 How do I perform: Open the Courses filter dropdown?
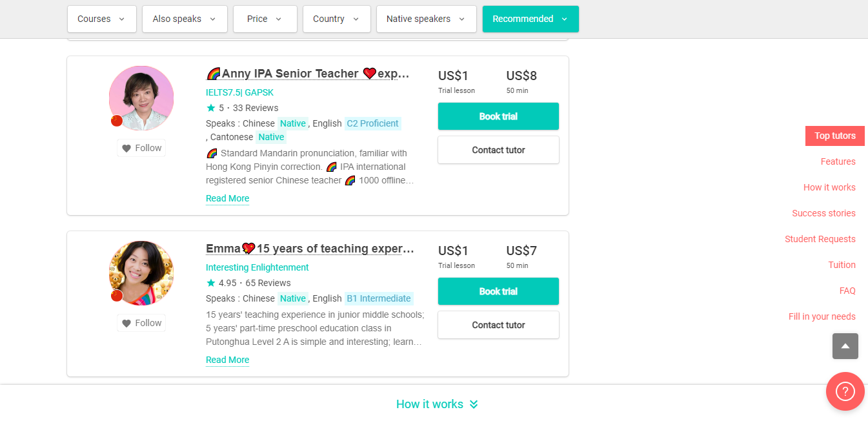click(101, 19)
